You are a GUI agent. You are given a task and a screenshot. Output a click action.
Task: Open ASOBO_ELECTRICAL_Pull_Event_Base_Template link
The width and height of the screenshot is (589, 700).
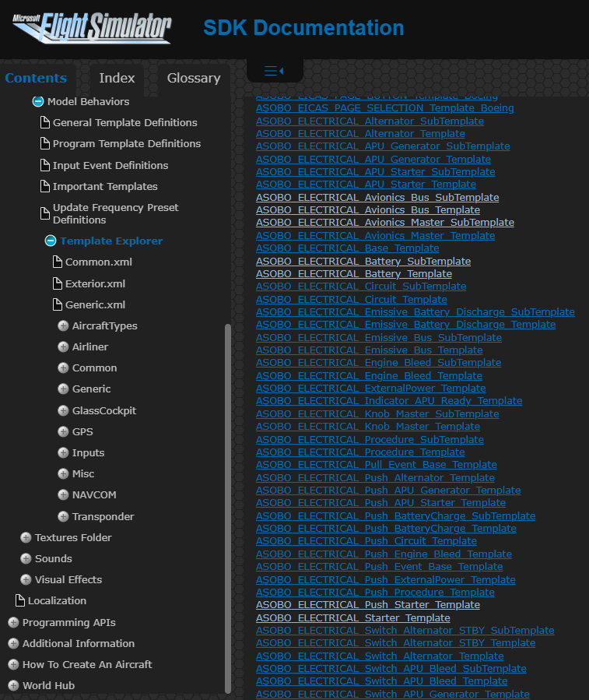pos(377,464)
